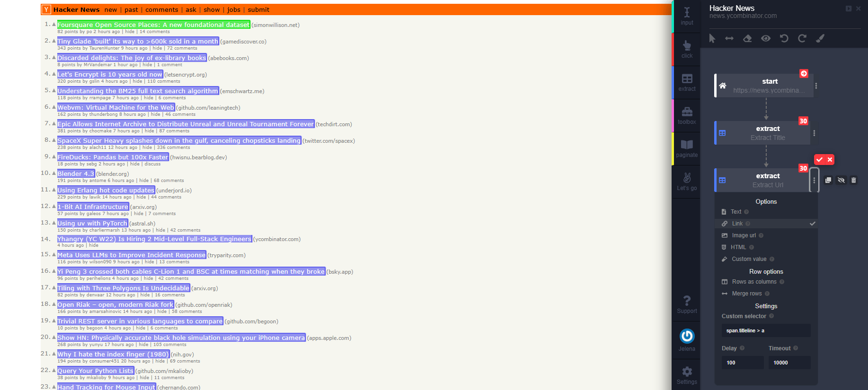Open 'Blender 4.3' story link
Viewport: 868px width, 390px height.
[x=76, y=173]
